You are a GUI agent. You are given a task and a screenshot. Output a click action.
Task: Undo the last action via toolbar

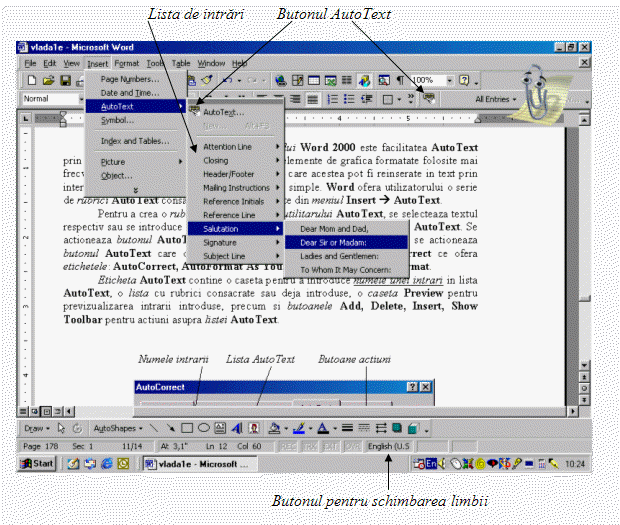pos(227,81)
